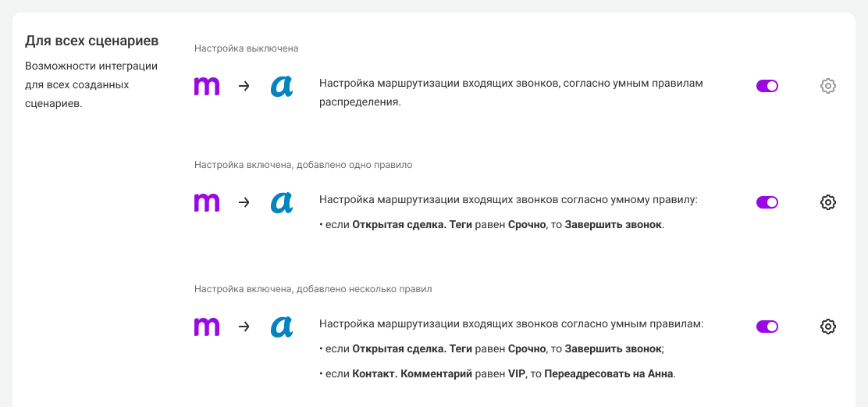Viewport: 868px width, 407px height.
Task: Click blue 'a' logo in 'Настройка выключена' row
Action: [x=282, y=87]
